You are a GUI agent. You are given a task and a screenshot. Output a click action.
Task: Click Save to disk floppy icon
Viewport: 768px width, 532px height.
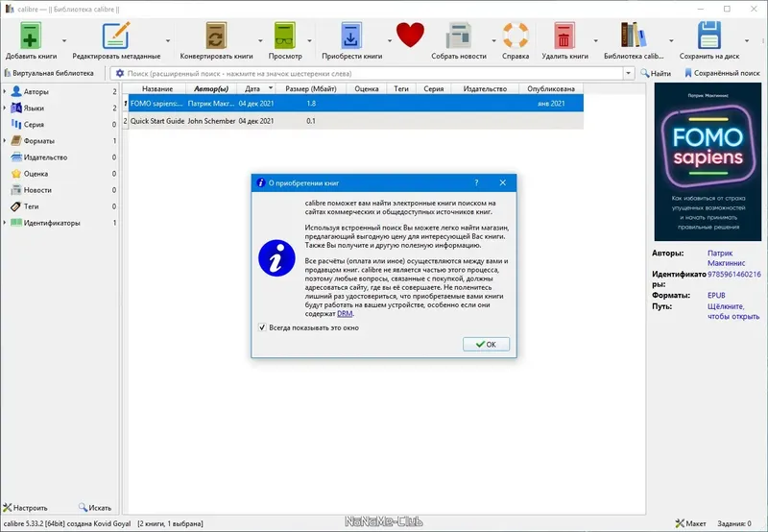tap(709, 35)
